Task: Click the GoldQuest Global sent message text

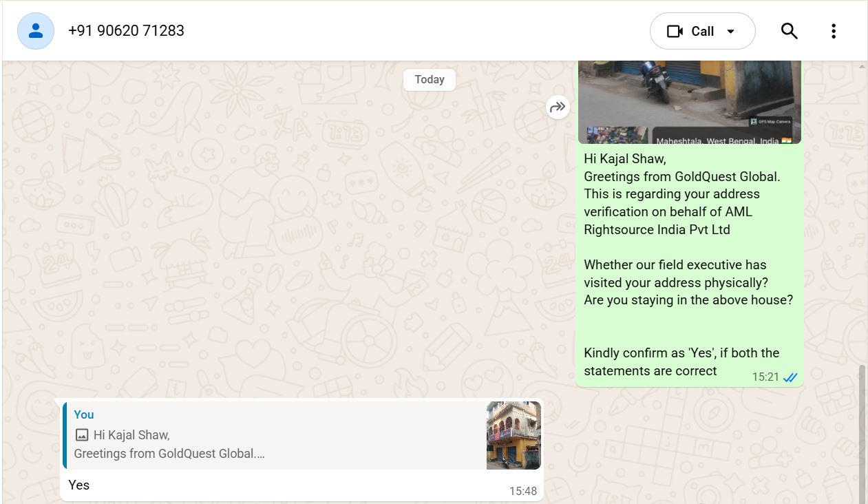Action: point(681,177)
